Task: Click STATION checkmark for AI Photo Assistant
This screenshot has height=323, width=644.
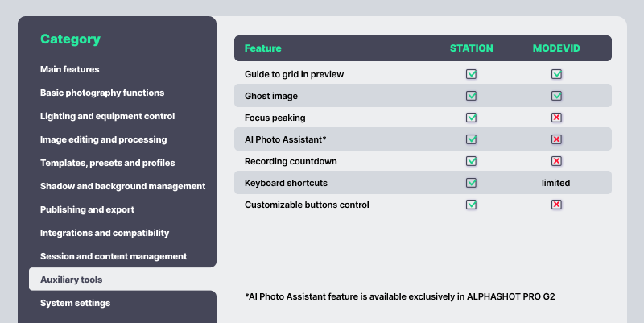Action: [471, 139]
